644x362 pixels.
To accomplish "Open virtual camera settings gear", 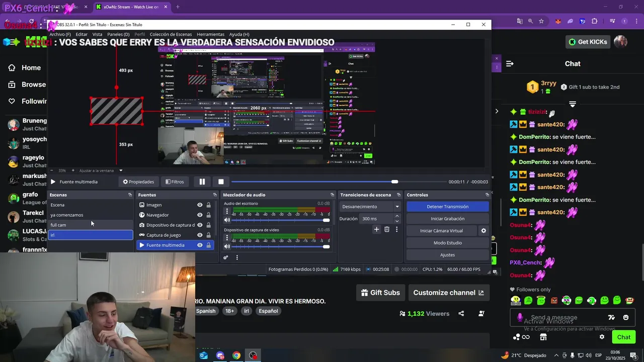I will click(x=484, y=231).
